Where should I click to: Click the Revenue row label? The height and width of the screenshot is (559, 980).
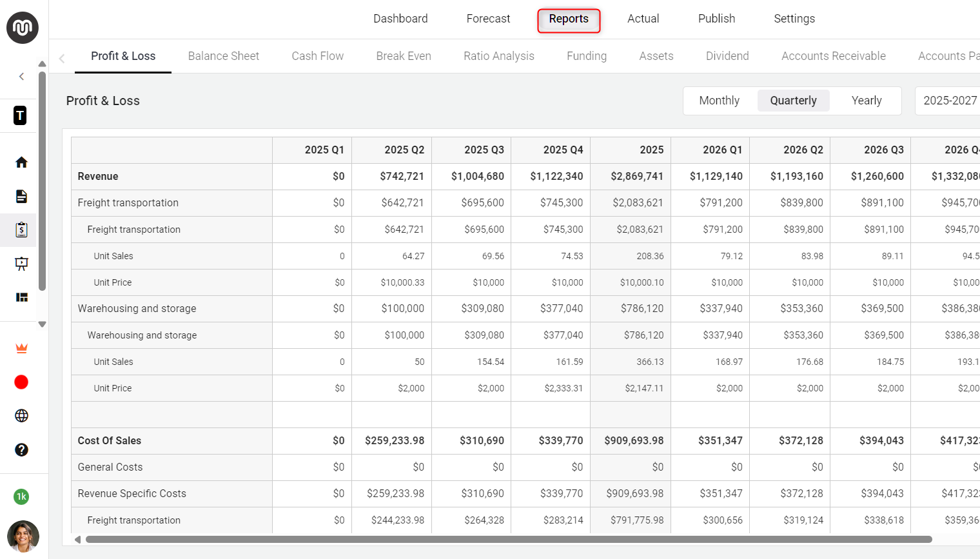[98, 176]
